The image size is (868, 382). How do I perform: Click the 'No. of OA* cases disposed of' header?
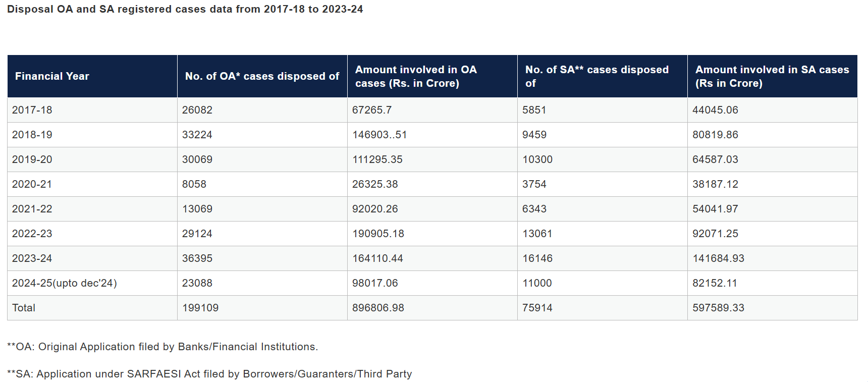[x=262, y=76]
